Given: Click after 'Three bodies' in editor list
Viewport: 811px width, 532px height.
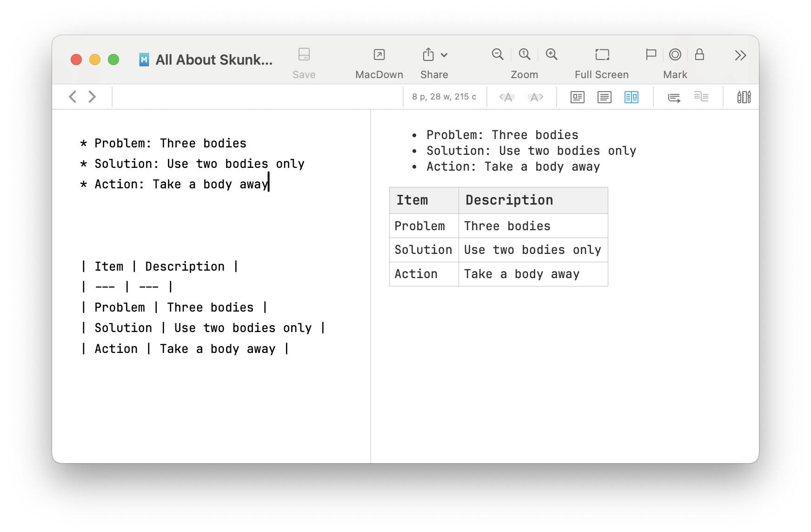Looking at the screenshot, I should click(247, 143).
